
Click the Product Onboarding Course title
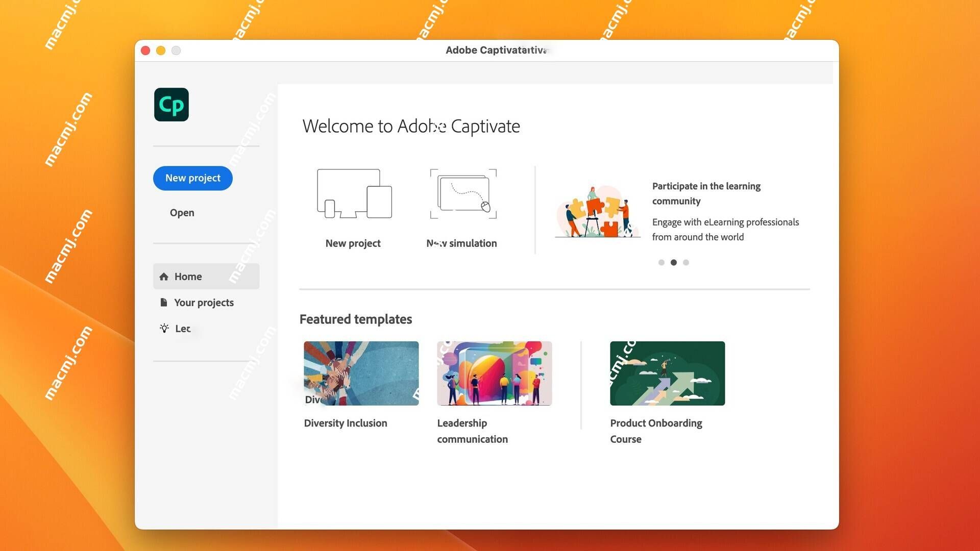[x=656, y=431]
